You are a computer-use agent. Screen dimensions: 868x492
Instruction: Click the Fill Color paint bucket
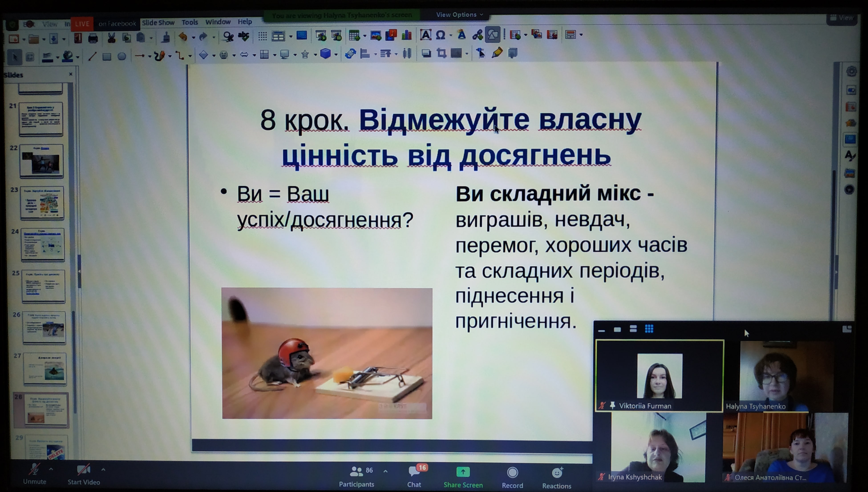click(x=68, y=56)
